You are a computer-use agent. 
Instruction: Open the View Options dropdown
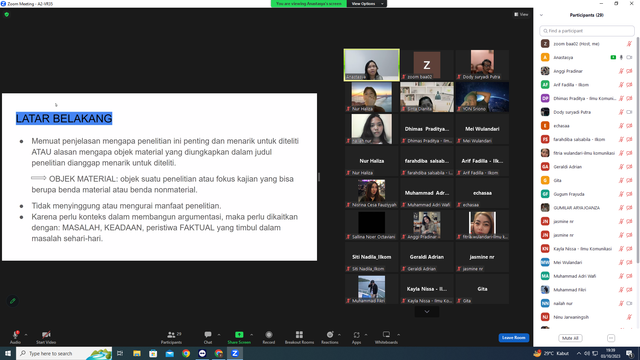pyautogui.click(x=367, y=4)
